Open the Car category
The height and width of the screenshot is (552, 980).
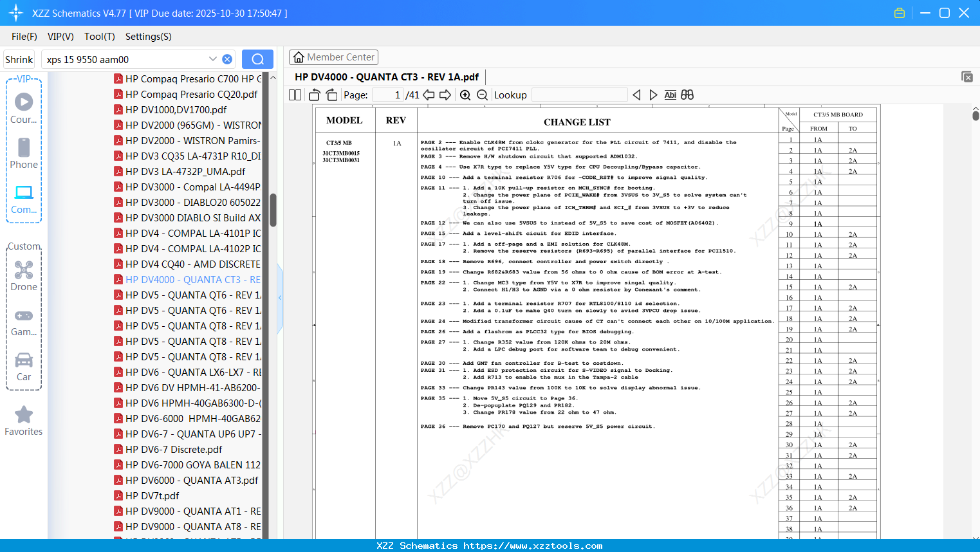24,366
